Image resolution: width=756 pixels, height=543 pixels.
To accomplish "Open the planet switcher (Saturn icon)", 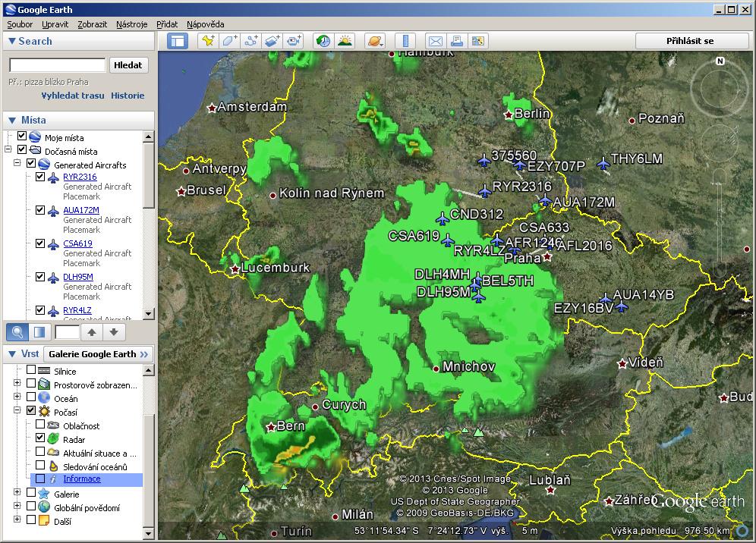I will 375,41.
